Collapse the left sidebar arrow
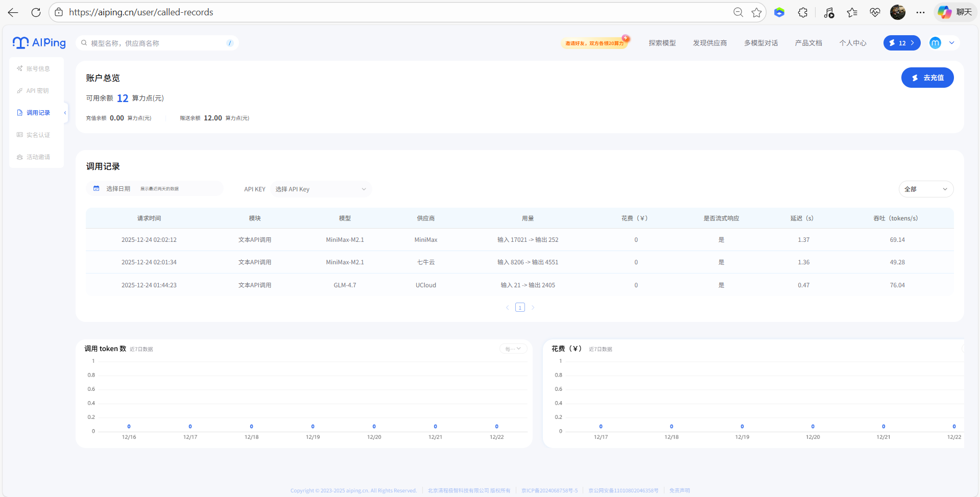 click(65, 113)
